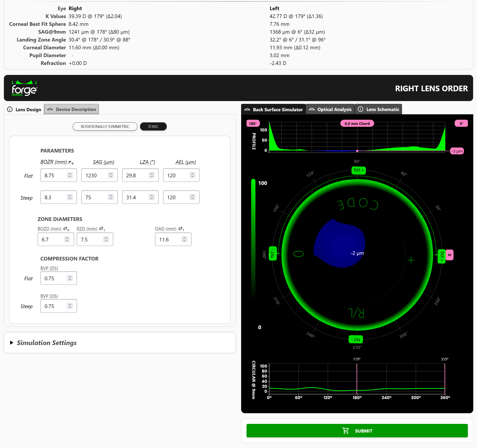Viewport: 477px width, 448px height.
Task: Click the Steep BOZR 8.3 field
Action: (x=58, y=197)
